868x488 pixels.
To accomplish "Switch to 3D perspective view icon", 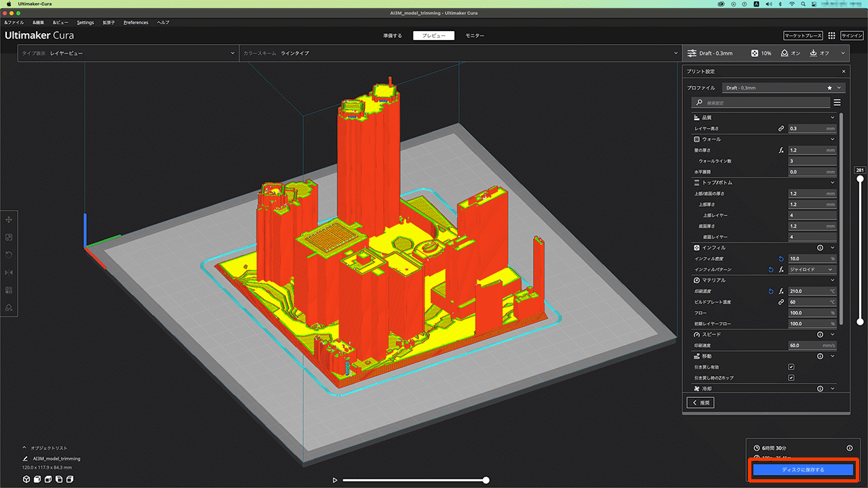I will (x=26, y=479).
